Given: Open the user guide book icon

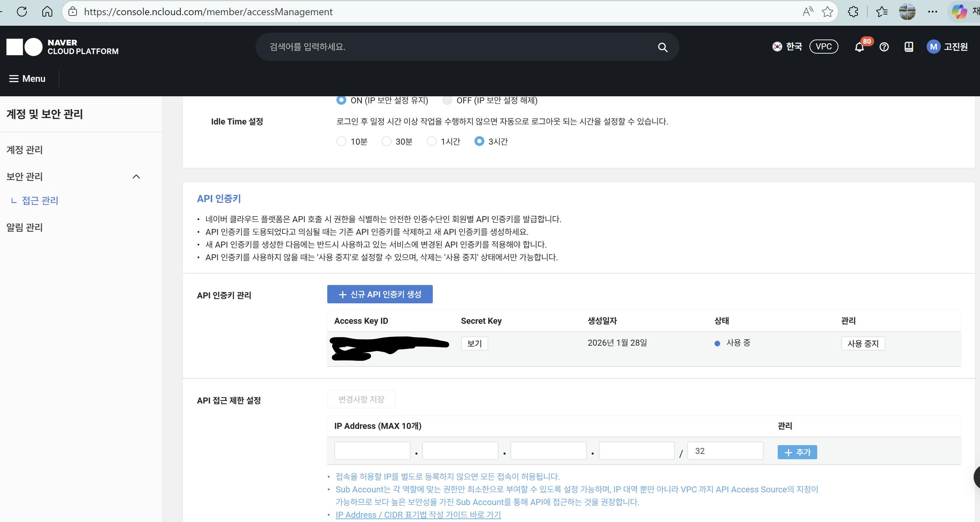Looking at the screenshot, I should pos(908,47).
